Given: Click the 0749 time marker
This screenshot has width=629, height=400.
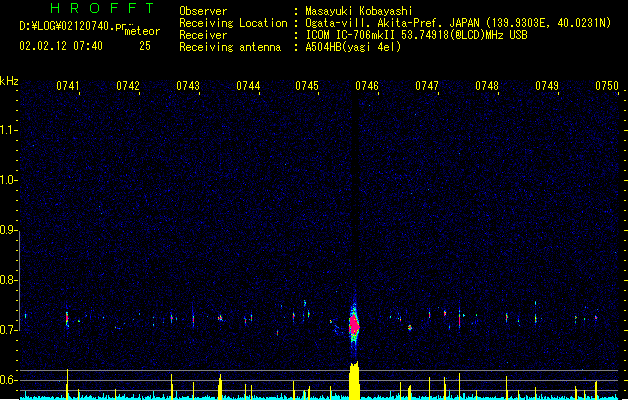Looking at the screenshot, I should pyautogui.click(x=547, y=86).
